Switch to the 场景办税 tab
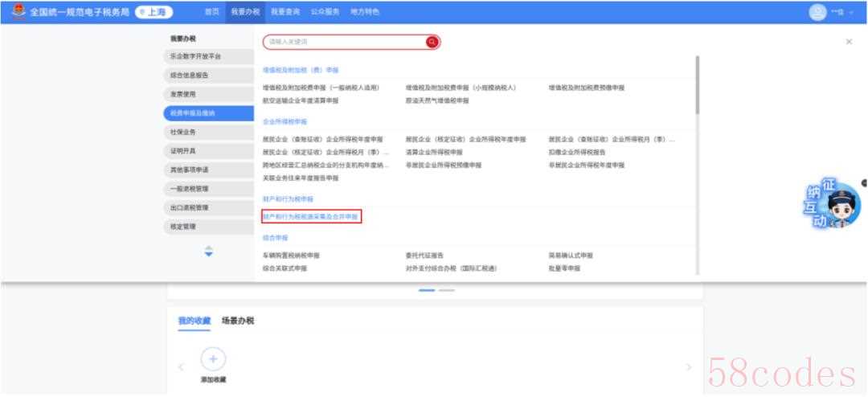This screenshot has height=397, width=868. click(238, 321)
